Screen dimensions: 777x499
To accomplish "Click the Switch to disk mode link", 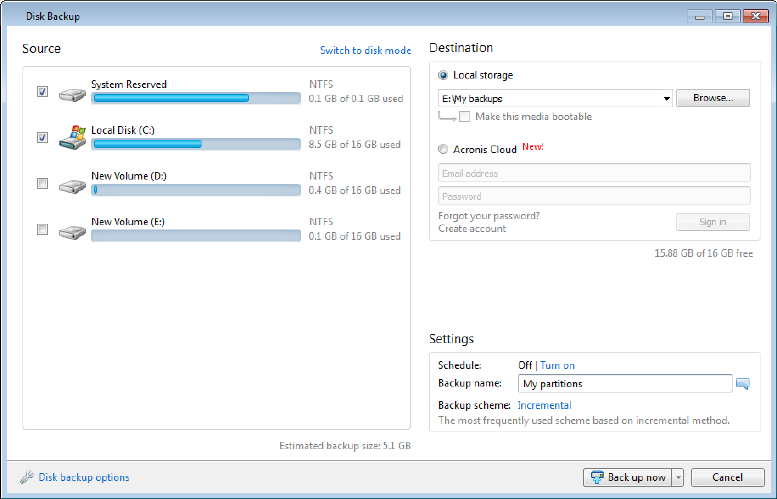I will click(365, 50).
